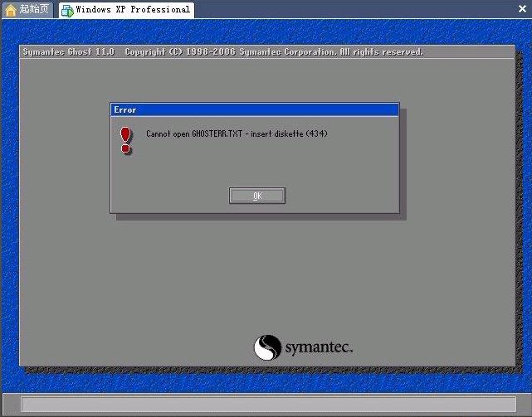
Task: Click the "symantec." wordmark text
Action: tap(319, 347)
